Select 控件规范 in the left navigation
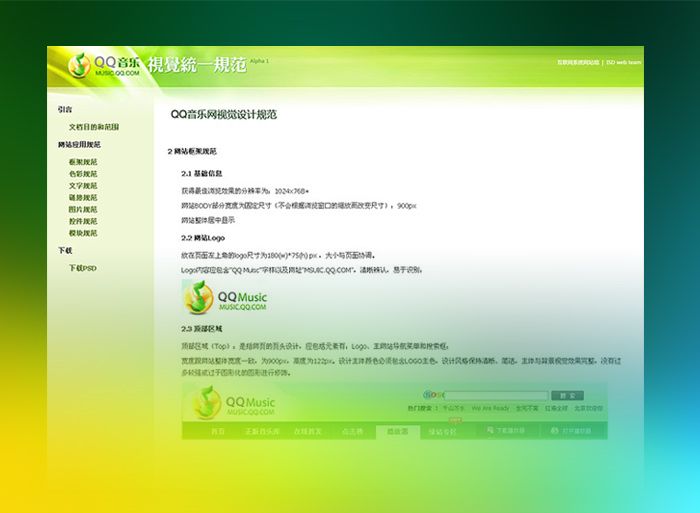 (83, 221)
